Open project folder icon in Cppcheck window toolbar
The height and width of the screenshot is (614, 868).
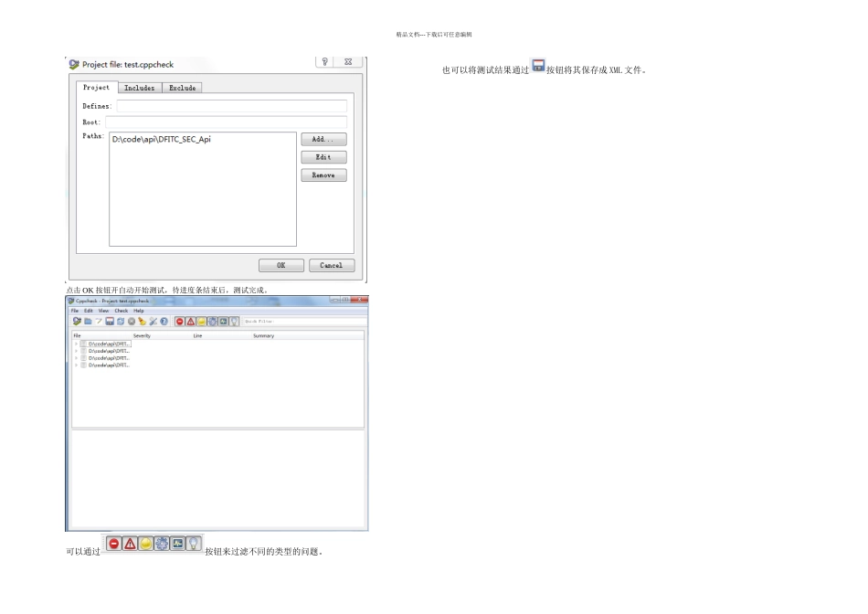coord(88,321)
